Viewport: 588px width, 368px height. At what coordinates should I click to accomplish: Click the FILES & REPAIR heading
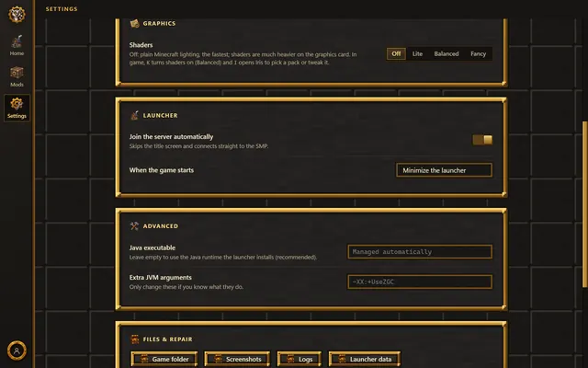(167, 339)
